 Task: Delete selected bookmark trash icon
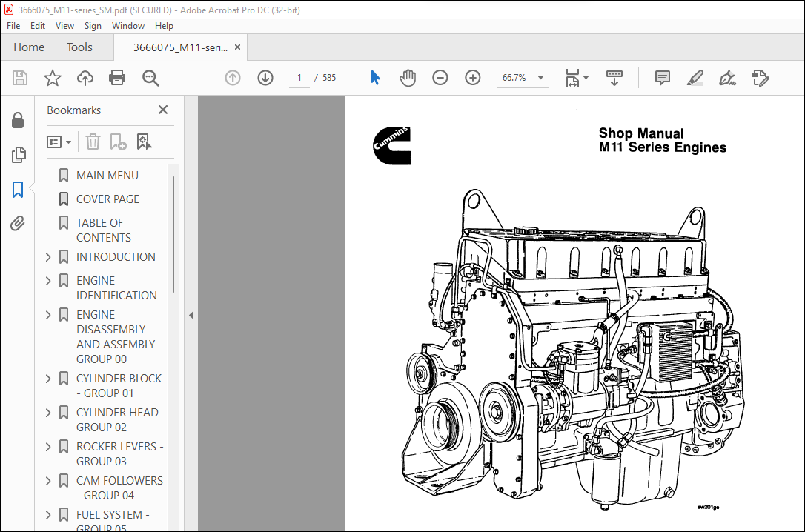pyautogui.click(x=93, y=142)
